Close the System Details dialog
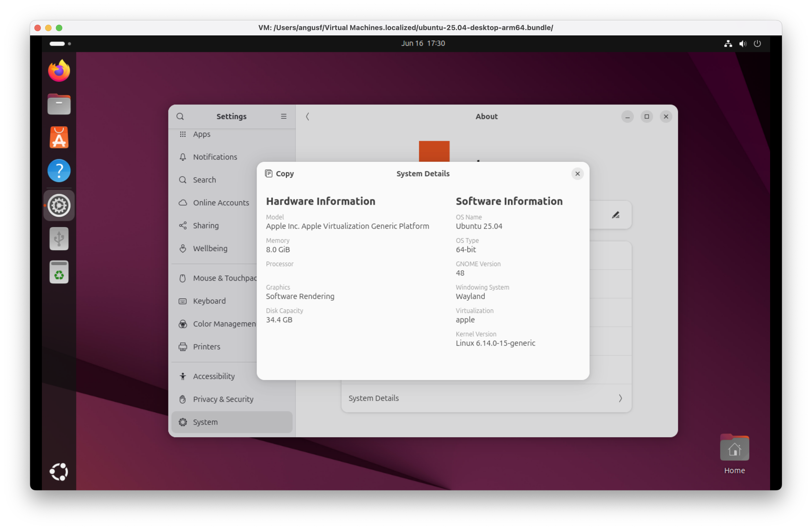The image size is (812, 530). 577,173
